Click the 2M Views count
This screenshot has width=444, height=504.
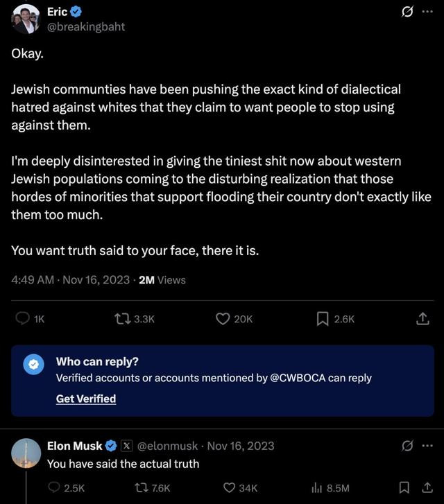tap(162, 280)
